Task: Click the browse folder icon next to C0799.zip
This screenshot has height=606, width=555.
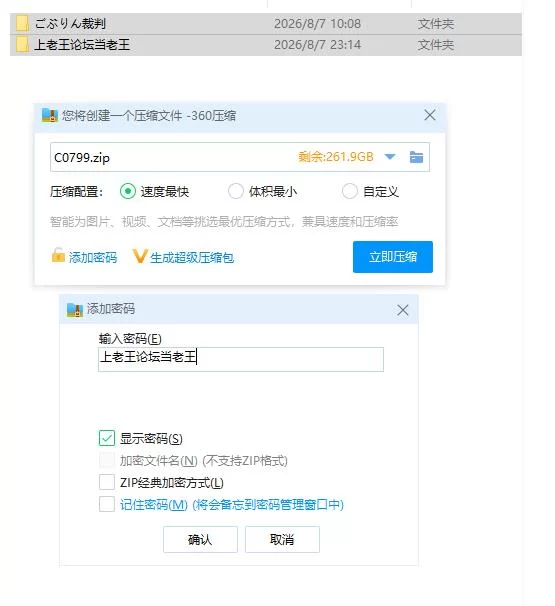Action: (x=416, y=157)
